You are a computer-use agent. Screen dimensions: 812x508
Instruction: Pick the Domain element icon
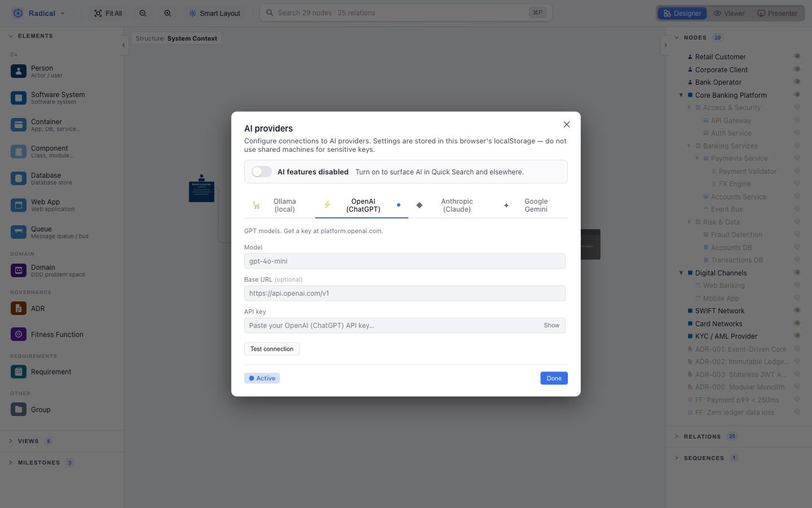[19, 270]
